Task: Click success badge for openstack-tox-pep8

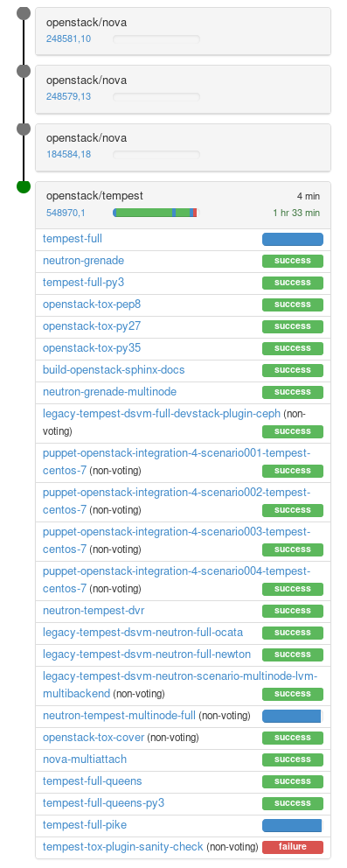Action: click(x=292, y=304)
